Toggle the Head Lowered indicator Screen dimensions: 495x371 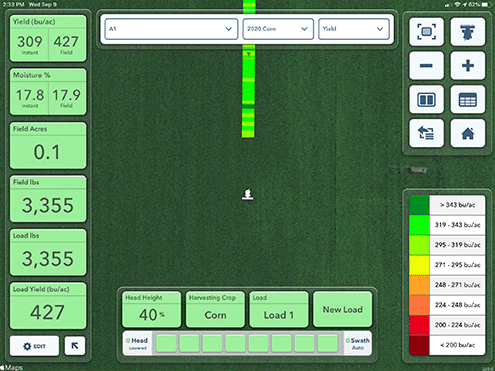click(137, 343)
